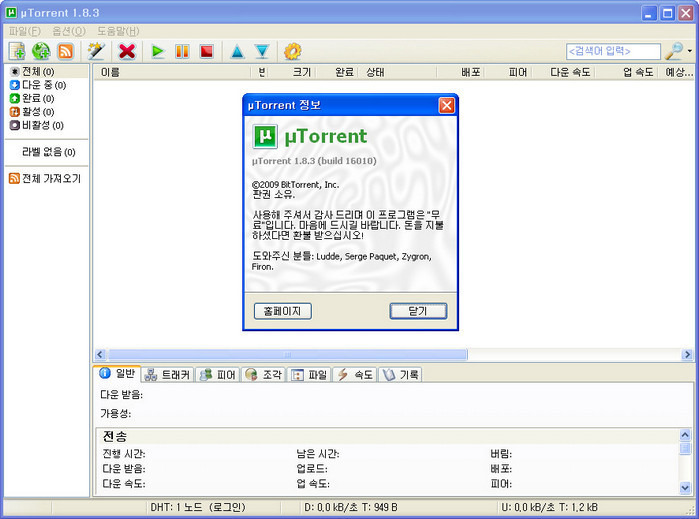
Task: Click the µTorrent logo icon in dialog
Action: (265, 136)
